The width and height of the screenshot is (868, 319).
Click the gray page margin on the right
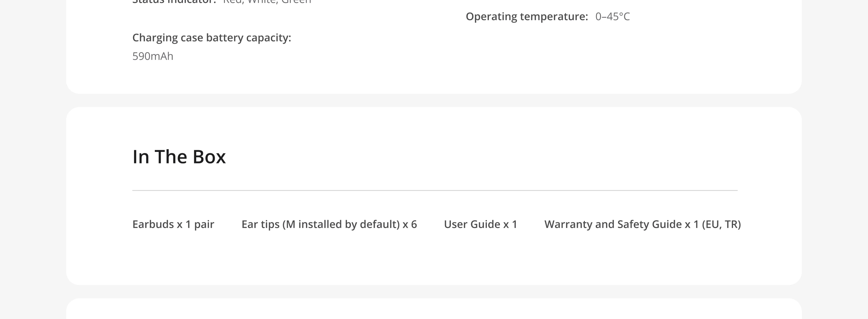point(835,159)
